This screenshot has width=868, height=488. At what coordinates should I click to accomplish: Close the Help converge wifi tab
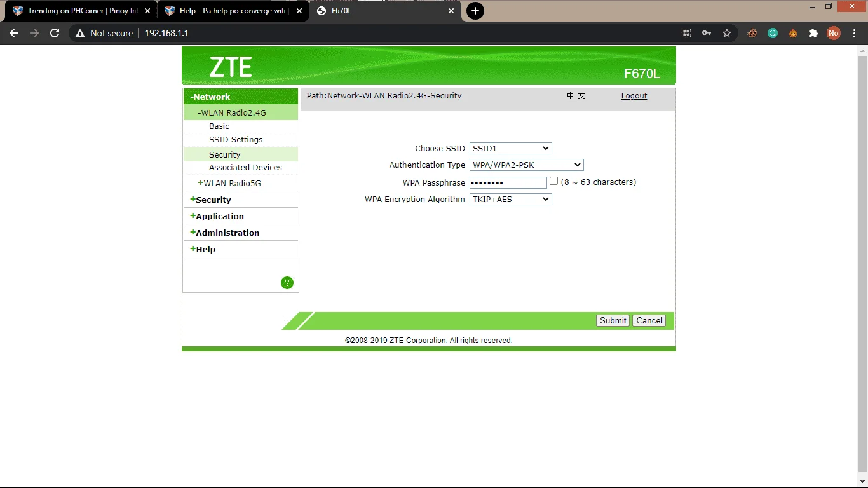tap(299, 11)
